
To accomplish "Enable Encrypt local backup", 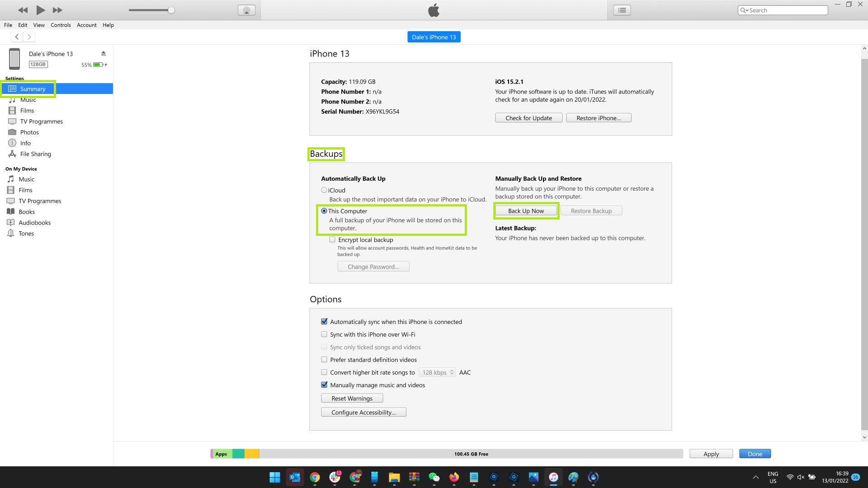I will (x=332, y=239).
